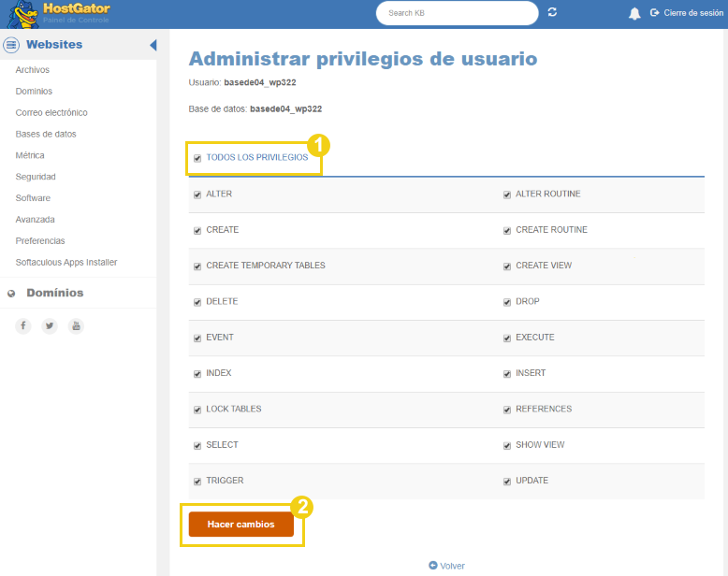The height and width of the screenshot is (576, 728).
Task: Toggle the SHOW VIEW checkbox
Action: click(507, 446)
